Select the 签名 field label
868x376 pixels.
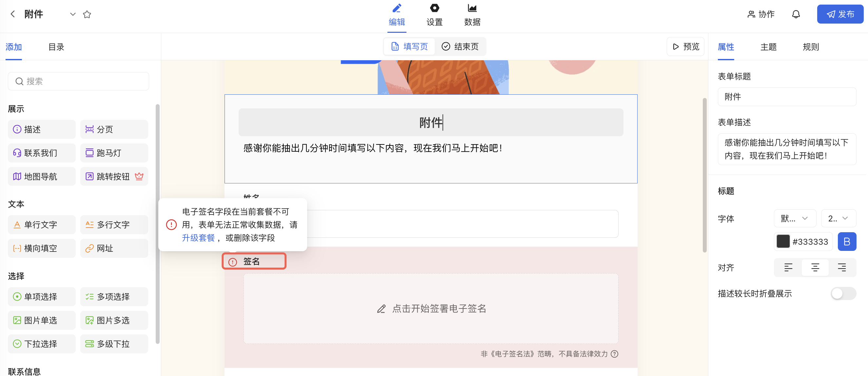251,261
